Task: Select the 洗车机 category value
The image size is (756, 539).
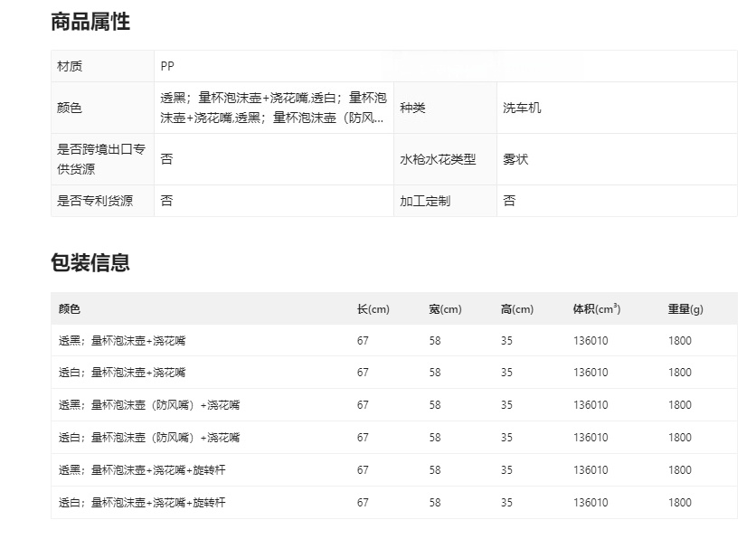Action: click(x=522, y=108)
